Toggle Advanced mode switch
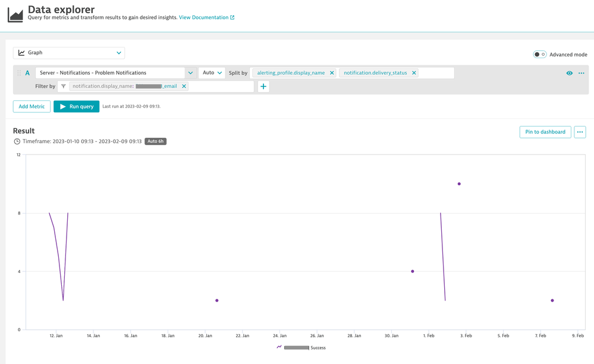Viewport: 594px width, 364px height. [x=539, y=55]
